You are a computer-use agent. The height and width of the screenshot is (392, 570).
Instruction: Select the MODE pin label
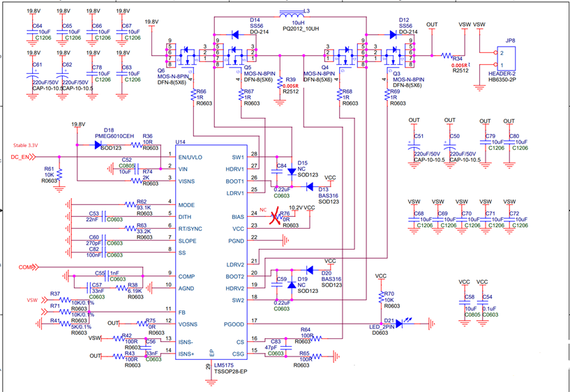coord(186,205)
